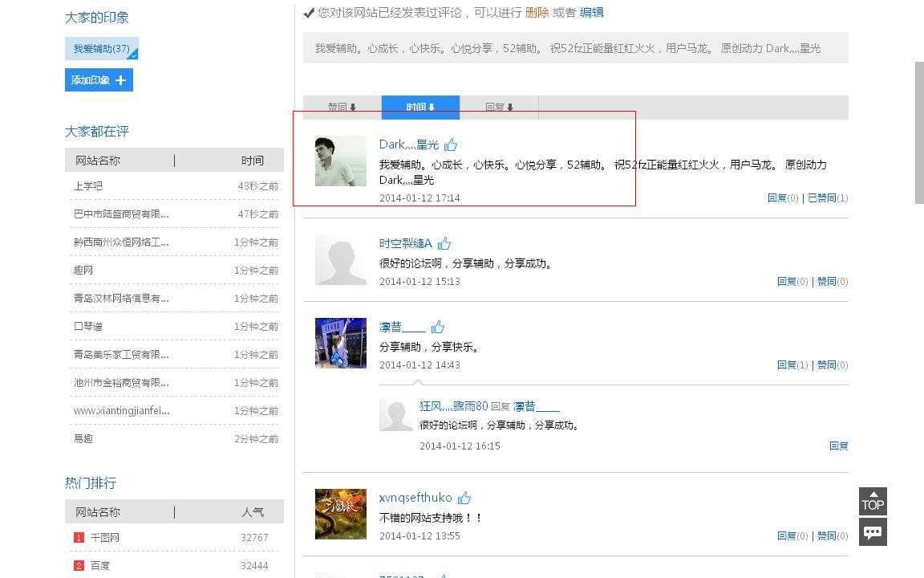Sort comments by 时间
924x578 pixels.
420,107
